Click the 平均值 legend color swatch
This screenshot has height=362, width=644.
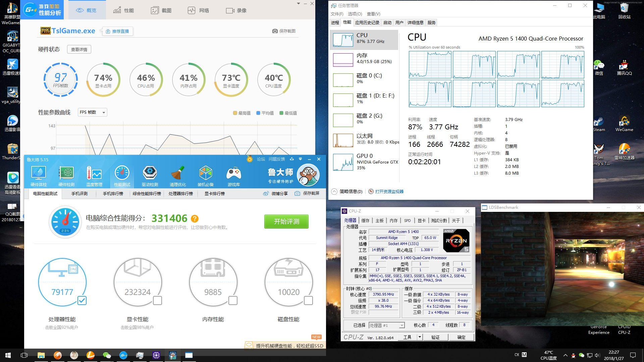point(258,113)
